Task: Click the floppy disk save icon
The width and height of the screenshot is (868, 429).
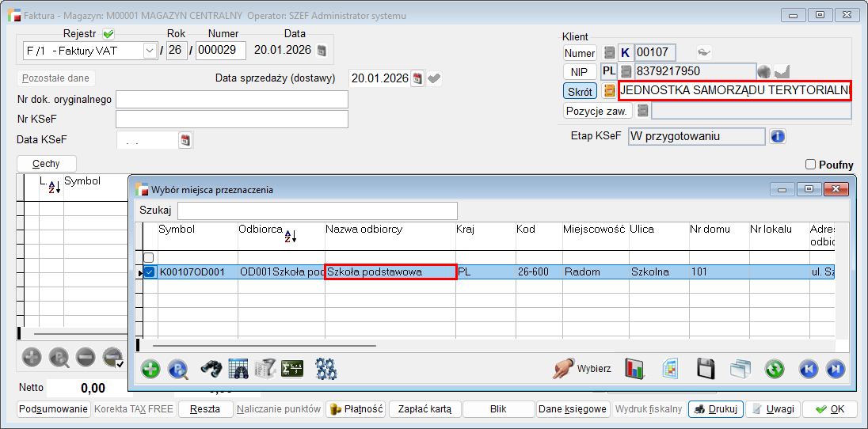Action: pos(706,369)
